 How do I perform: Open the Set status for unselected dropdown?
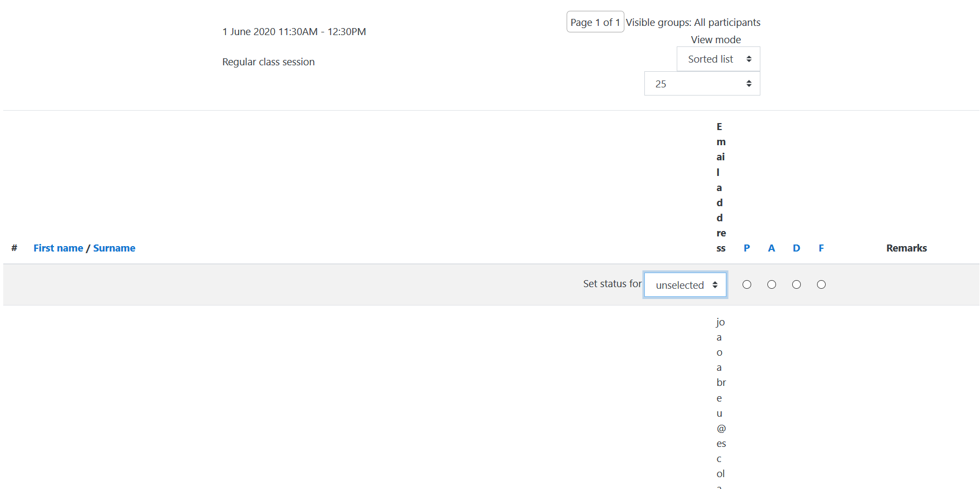point(685,284)
